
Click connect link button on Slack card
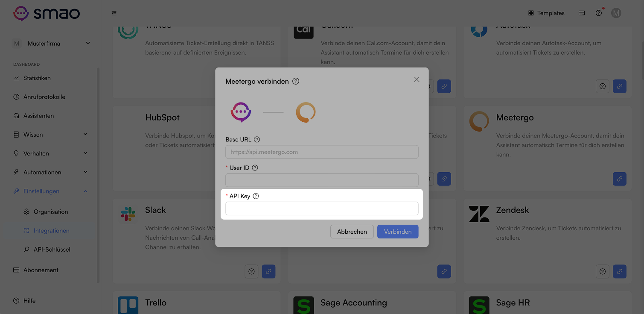(269, 271)
